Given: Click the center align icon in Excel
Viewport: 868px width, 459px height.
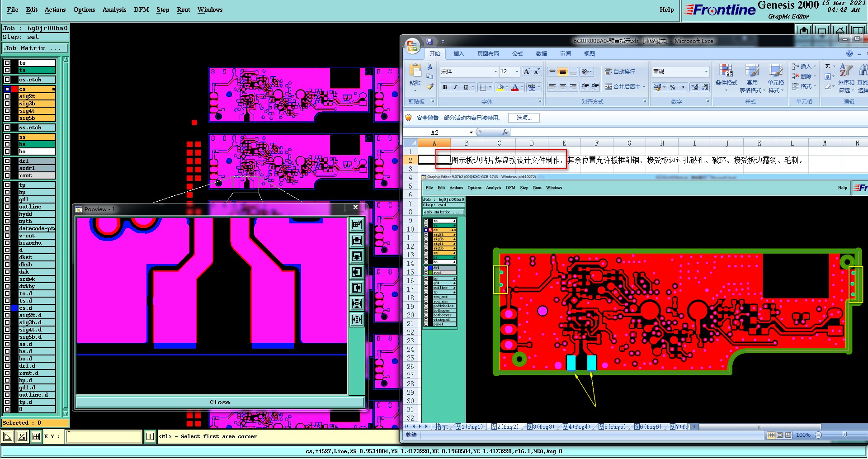Looking at the screenshot, I should coord(562,87).
